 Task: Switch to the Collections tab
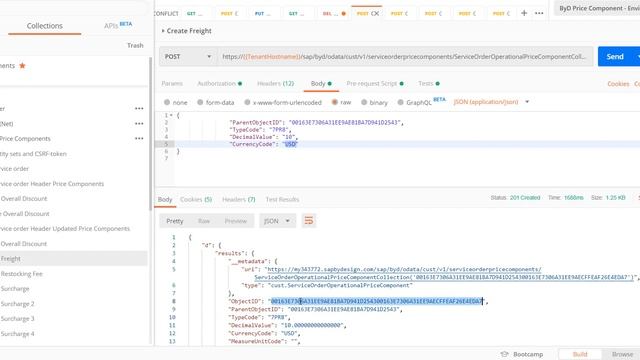pos(44,26)
